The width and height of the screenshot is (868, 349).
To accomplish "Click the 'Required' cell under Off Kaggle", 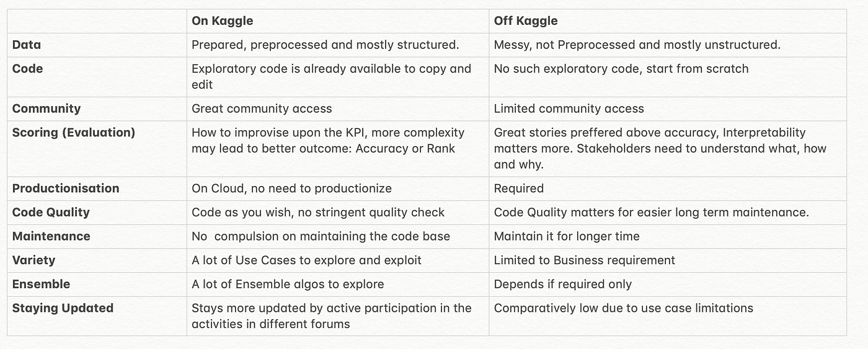I will pos(519,188).
